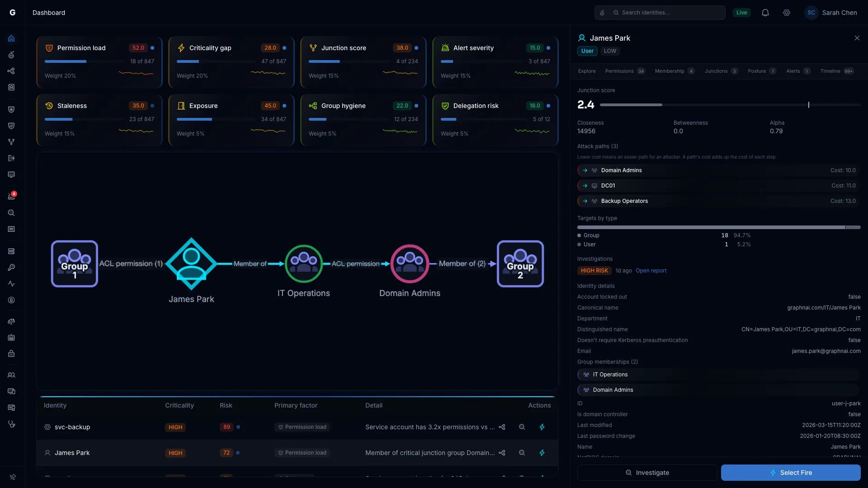
Task: Open the Posture tab
Action: coord(762,71)
